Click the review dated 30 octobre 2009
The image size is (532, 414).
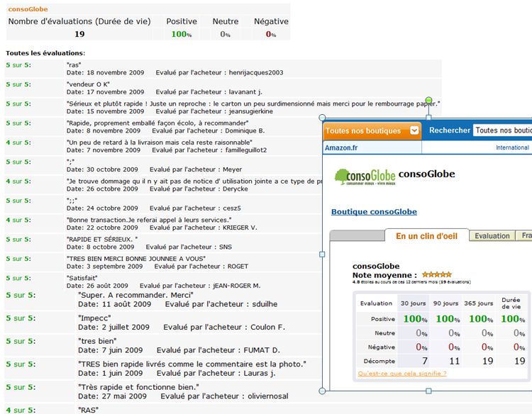pyautogui.click(x=163, y=165)
